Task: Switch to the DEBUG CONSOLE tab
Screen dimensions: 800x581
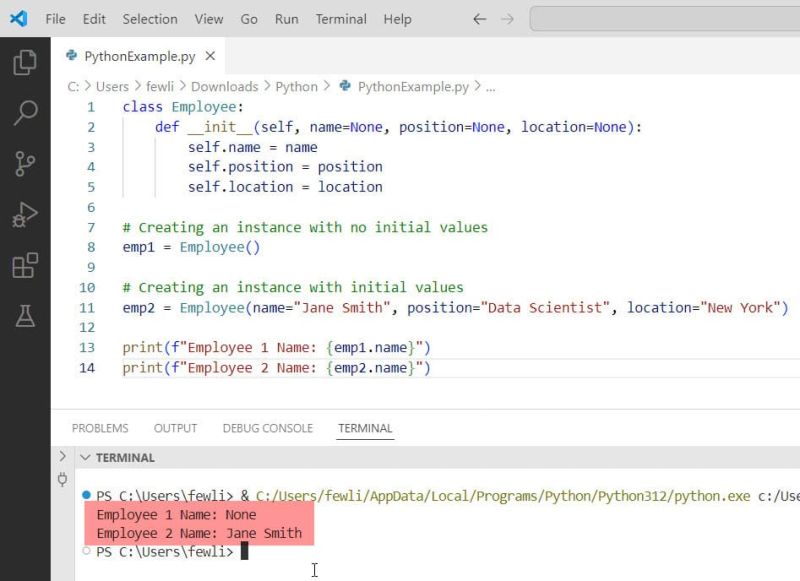Action: (267, 427)
